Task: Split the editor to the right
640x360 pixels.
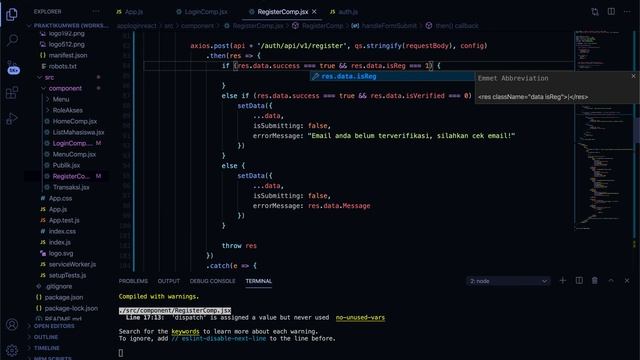Action: click(611, 11)
